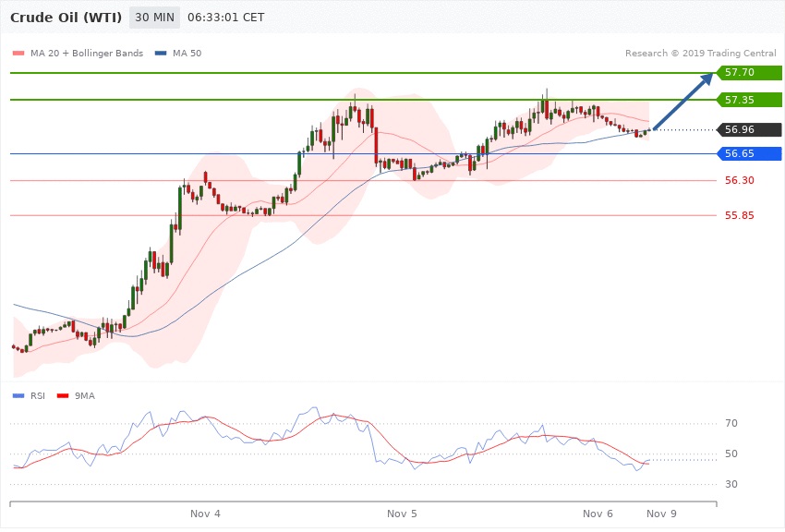Screen dimensions: 785x532
Task: Click the 57.35 green resistance price tag
Action: (x=750, y=99)
